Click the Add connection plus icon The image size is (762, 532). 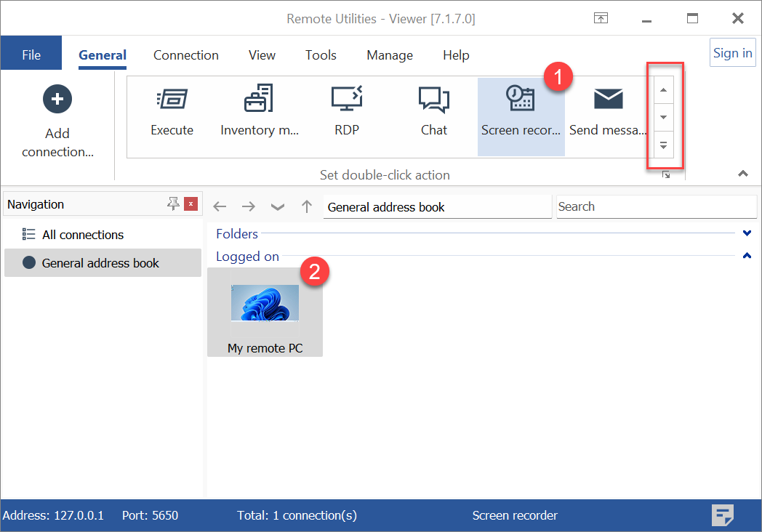coord(57,99)
